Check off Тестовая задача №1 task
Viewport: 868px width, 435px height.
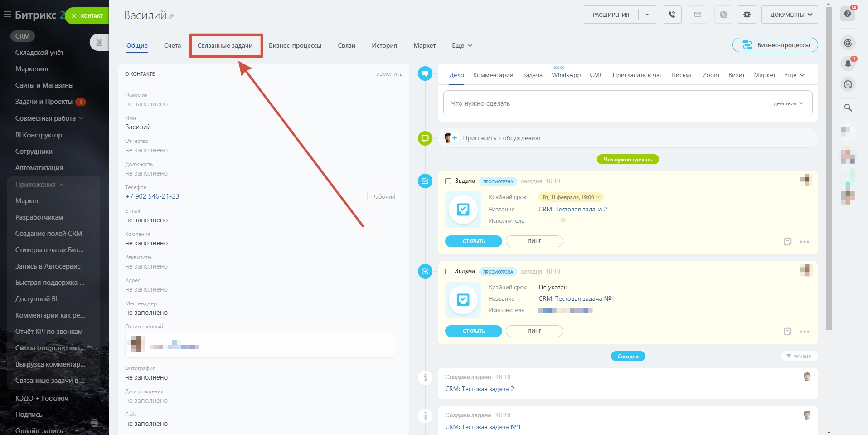[448, 271]
